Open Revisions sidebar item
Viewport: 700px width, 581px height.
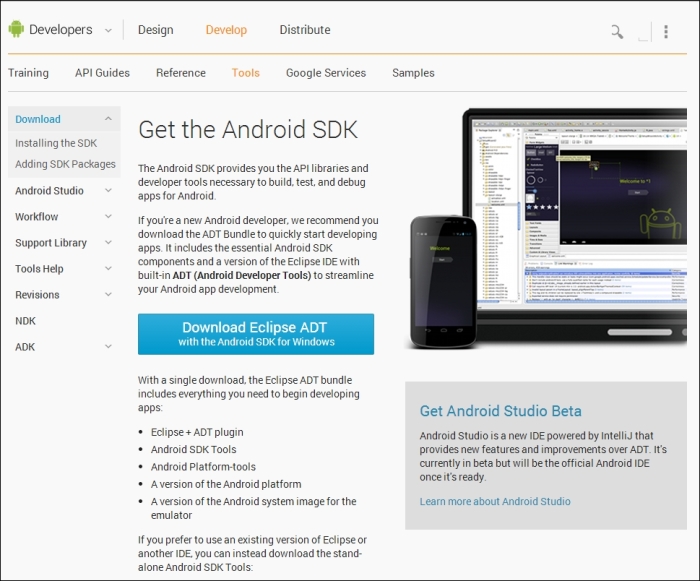coord(37,295)
